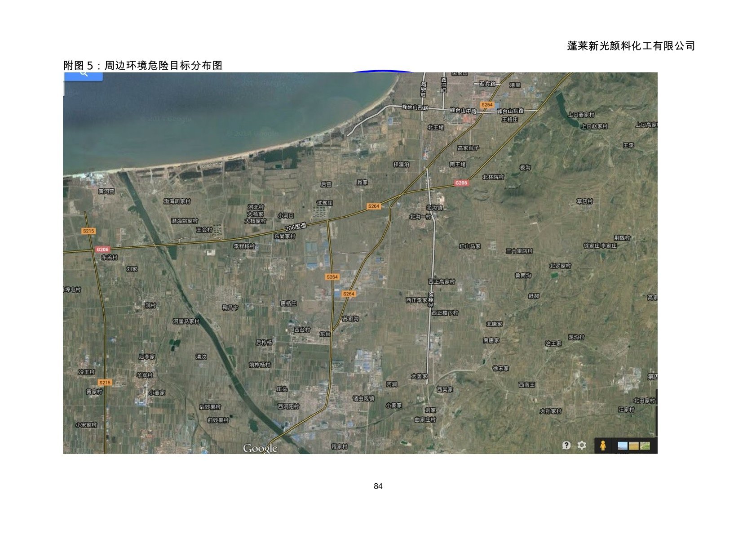This screenshot has height=535, width=756.
Task: Click the 渤海姚家村 village label
Action: click(185, 221)
